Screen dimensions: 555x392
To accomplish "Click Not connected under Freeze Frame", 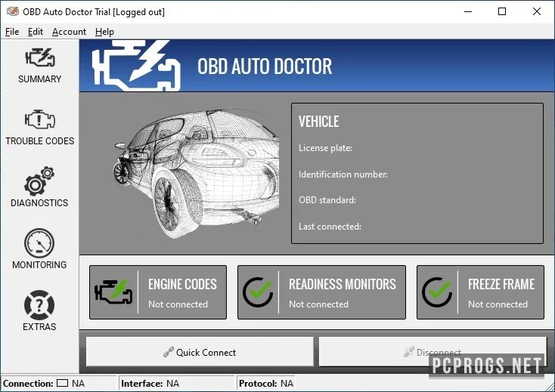I will click(498, 304).
